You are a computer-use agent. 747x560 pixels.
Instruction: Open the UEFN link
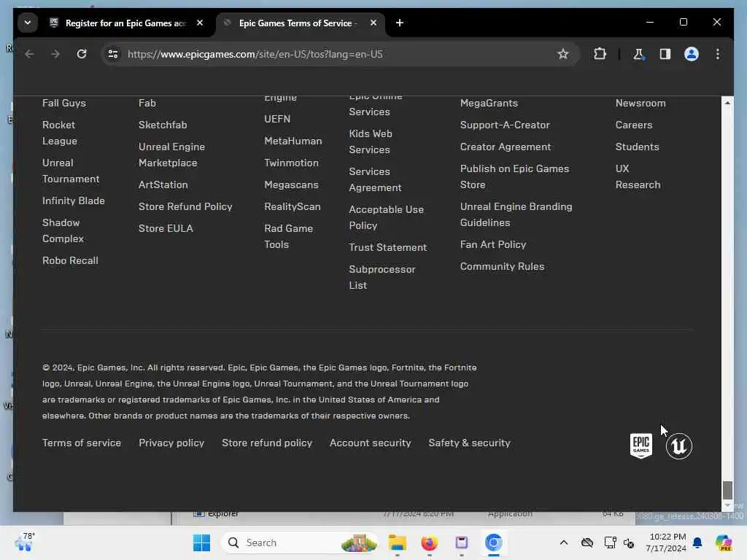277,119
